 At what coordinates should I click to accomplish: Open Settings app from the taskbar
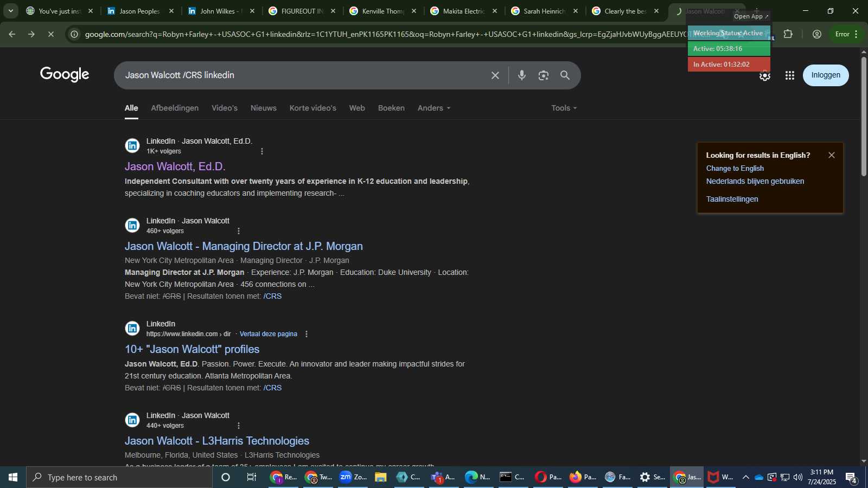pyautogui.click(x=652, y=477)
